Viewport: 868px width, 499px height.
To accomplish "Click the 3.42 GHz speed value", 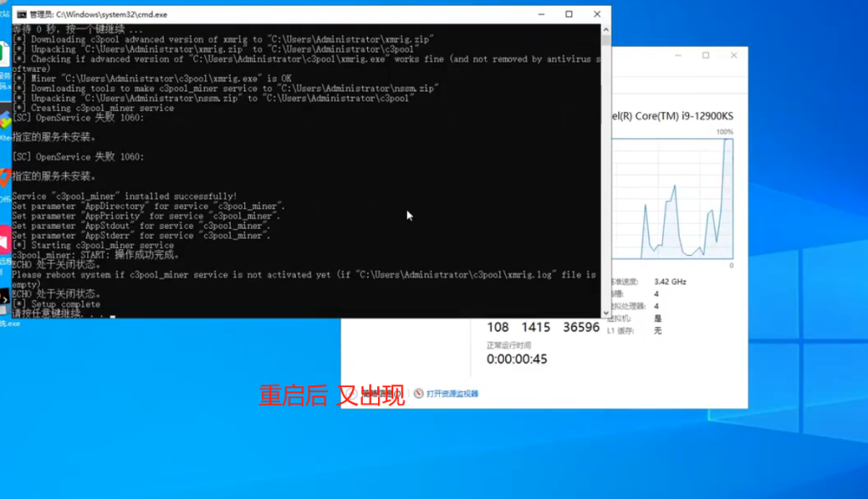I will (x=670, y=281).
